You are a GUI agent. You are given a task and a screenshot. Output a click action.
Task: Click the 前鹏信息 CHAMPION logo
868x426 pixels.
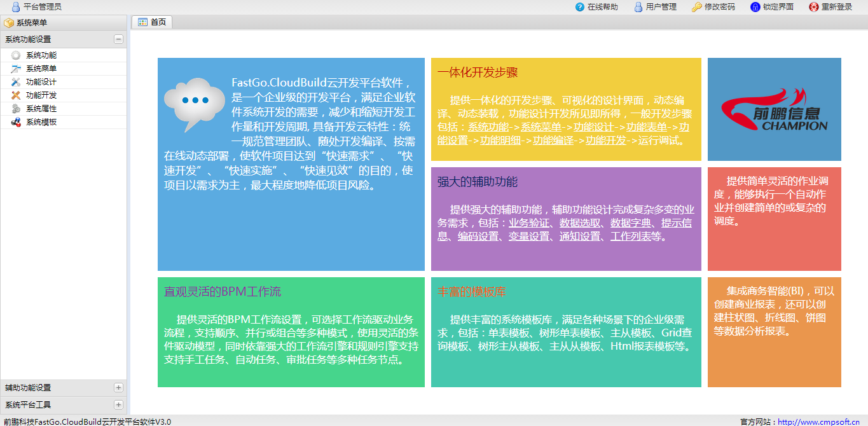click(774, 110)
